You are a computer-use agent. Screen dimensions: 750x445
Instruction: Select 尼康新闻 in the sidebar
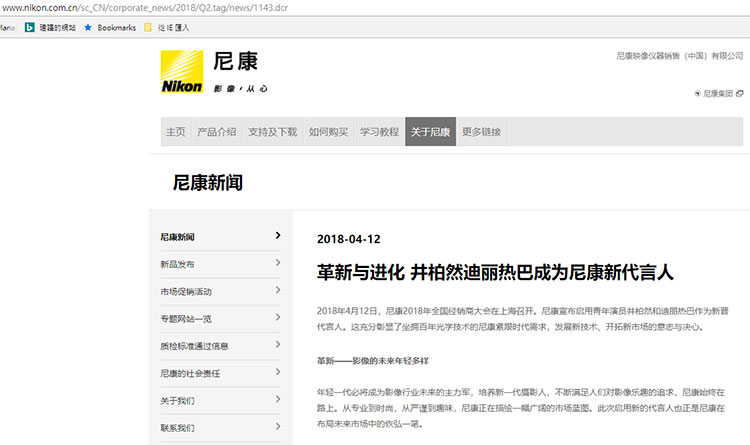click(x=177, y=237)
